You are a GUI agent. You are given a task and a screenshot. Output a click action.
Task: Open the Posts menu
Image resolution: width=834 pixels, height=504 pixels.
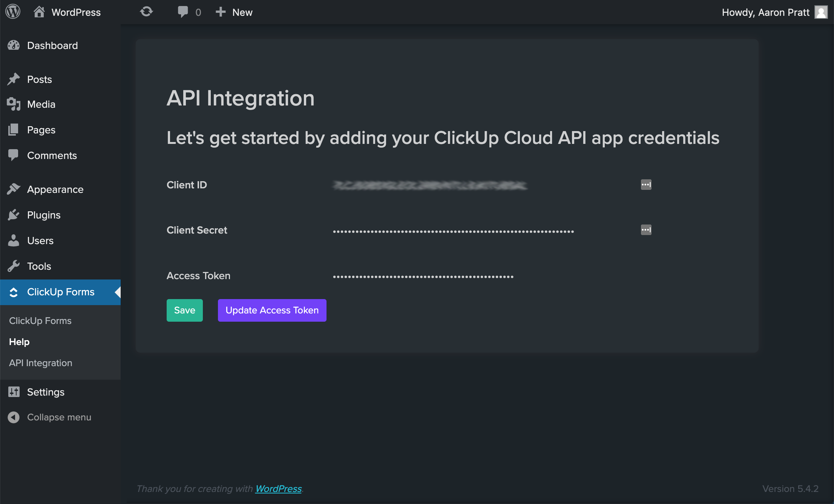tap(60, 79)
